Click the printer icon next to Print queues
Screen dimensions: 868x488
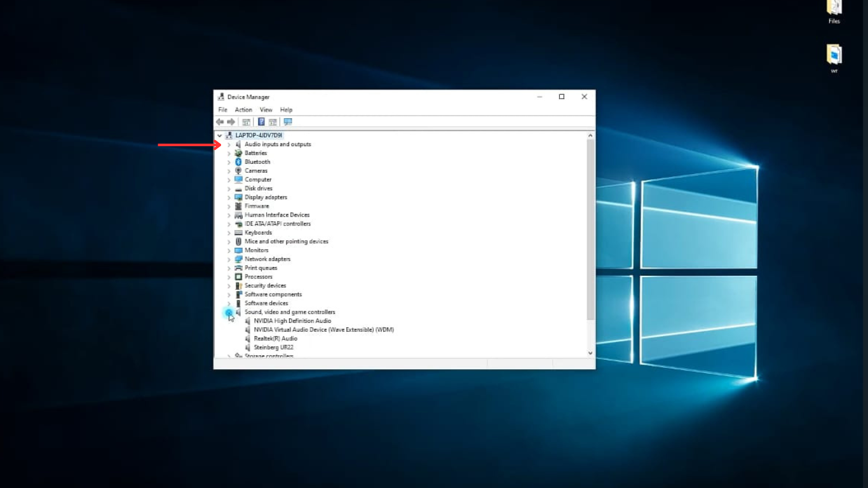pyautogui.click(x=238, y=268)
